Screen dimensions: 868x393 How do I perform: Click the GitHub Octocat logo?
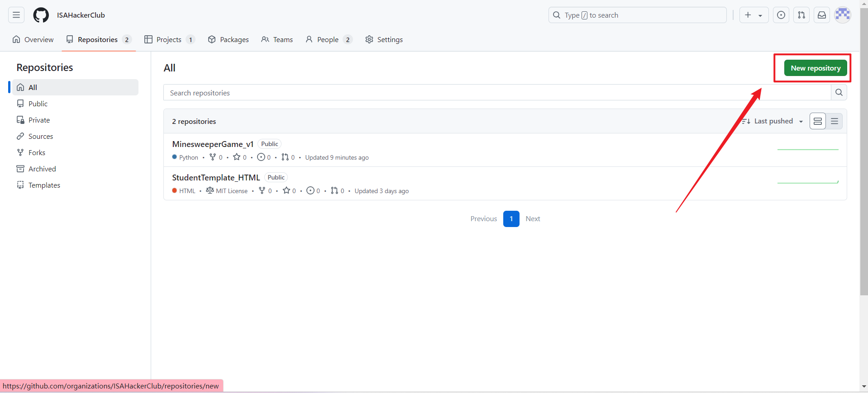pos(41,15)
